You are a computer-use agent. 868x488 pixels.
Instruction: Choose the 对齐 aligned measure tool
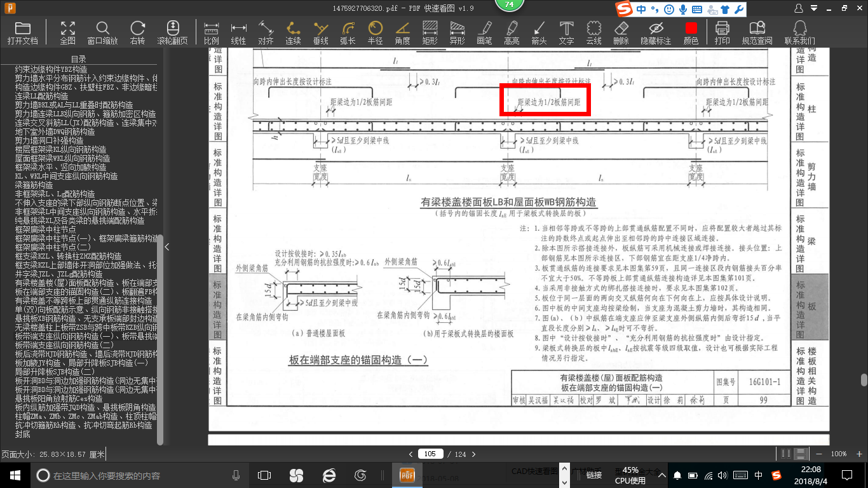pos(266,32)
